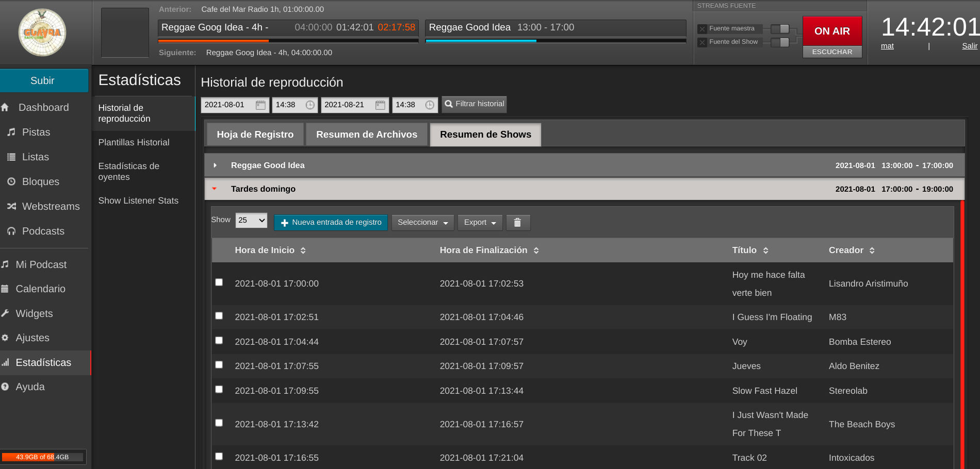The height and width of the screenshot is (469, 980).
Task: Click Reggae Good Idea show progress bar
Action: click(x=556, y=41)
